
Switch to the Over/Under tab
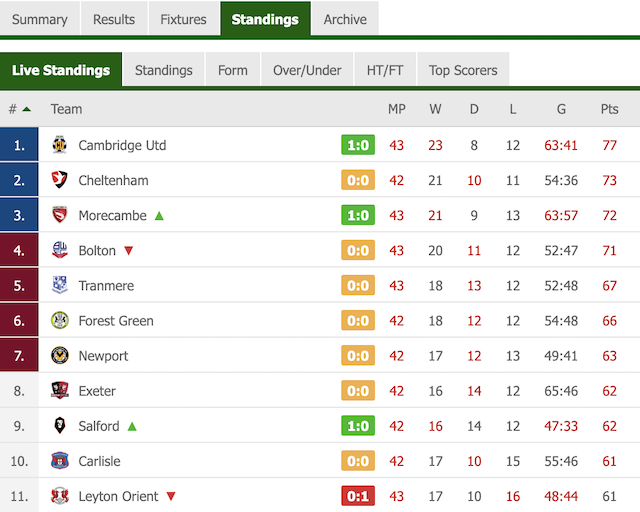pos(307,70)
